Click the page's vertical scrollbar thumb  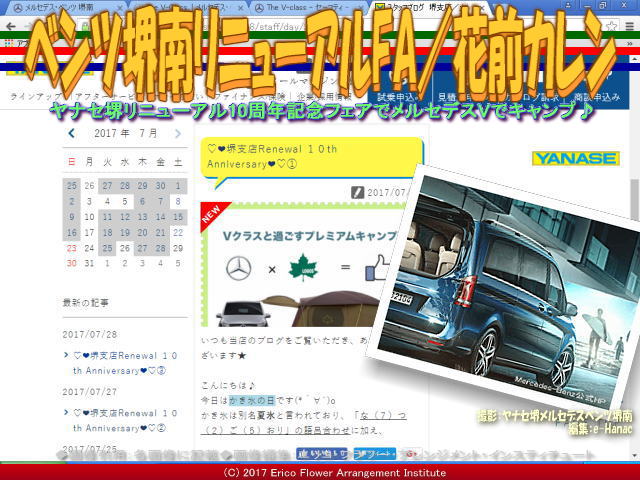click(635, 200)
